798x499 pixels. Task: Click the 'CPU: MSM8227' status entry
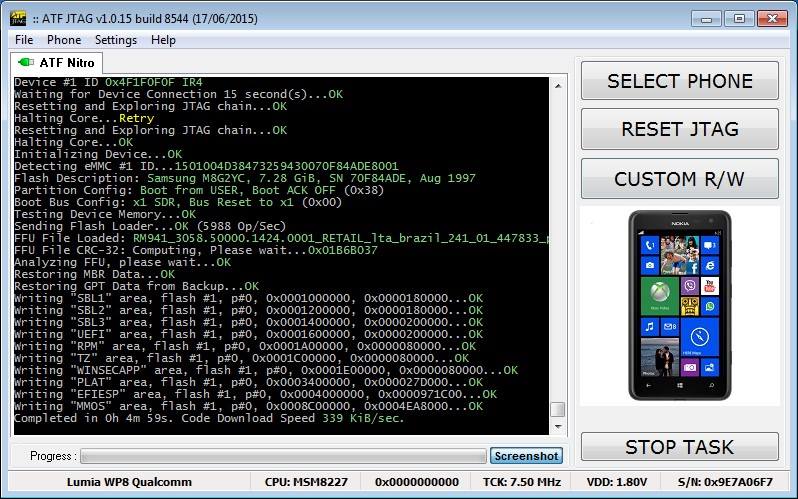306,482
